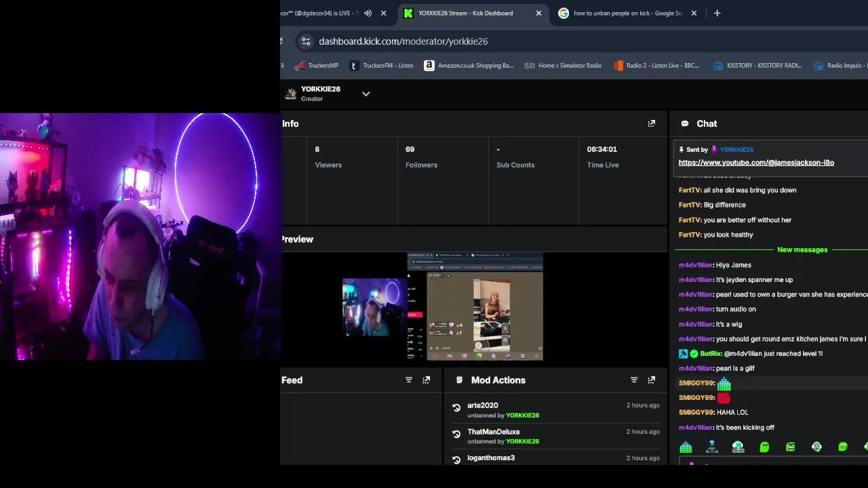The height and width of the screenshot is (488, 868).
Task: Pop out the Mod Actions panel
Action: (652, 380)
